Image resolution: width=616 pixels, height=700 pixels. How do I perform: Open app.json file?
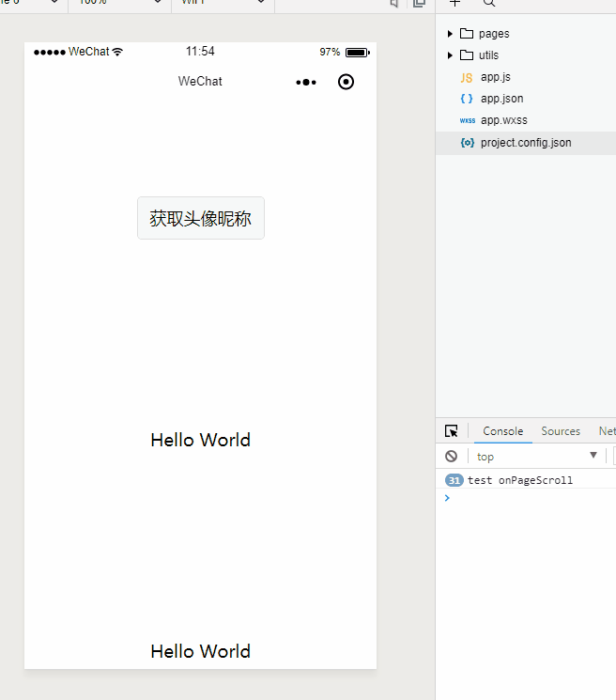[501, 99]
